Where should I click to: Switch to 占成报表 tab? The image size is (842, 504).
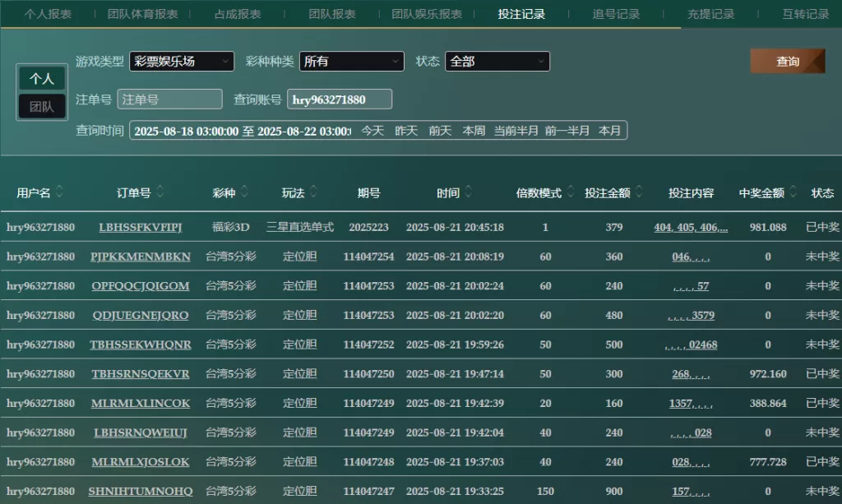[x=238, y=14]
